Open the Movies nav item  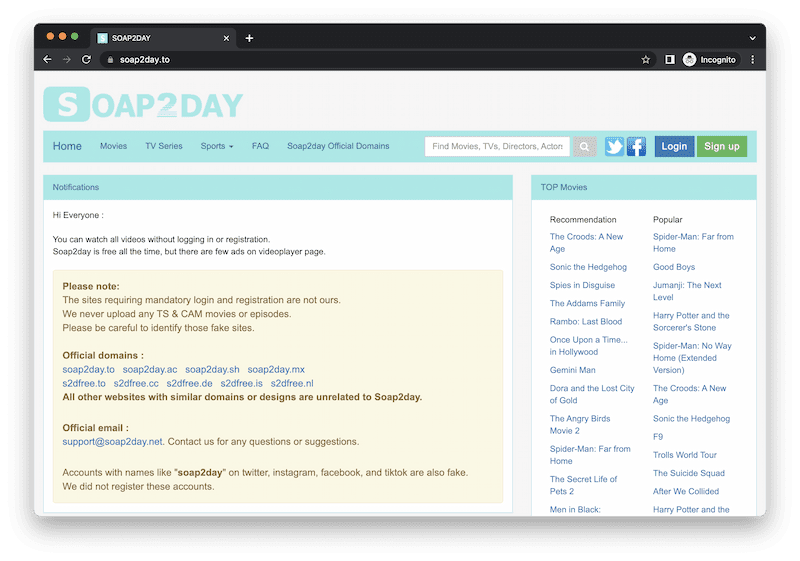(x=113, y=146)
